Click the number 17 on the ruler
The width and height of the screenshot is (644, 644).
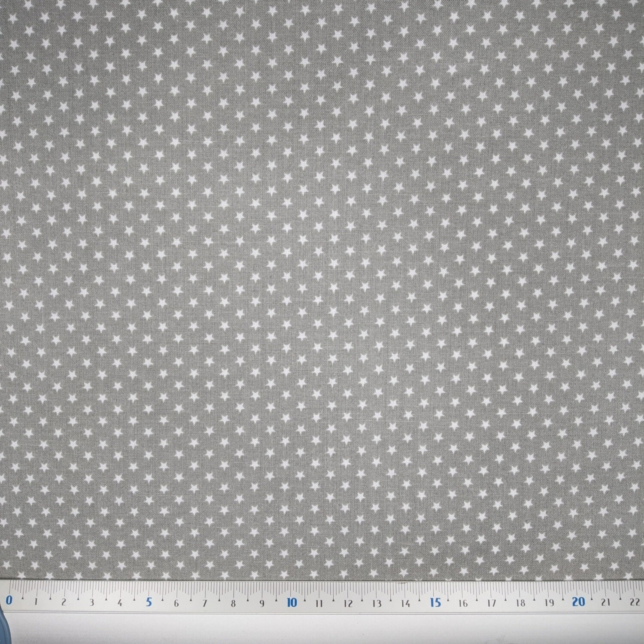pos(492,603)
